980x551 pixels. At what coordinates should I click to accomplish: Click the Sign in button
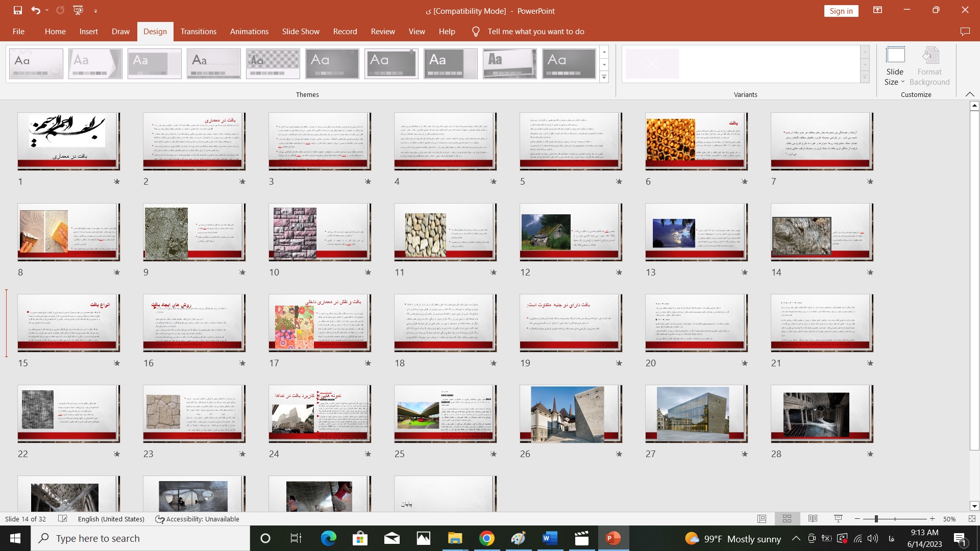point(841,11)
